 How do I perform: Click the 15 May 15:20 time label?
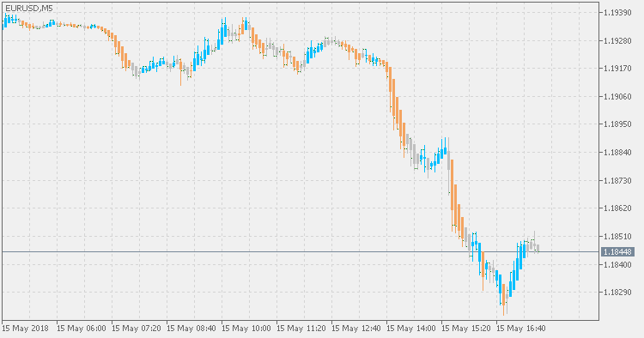(466, 329)
